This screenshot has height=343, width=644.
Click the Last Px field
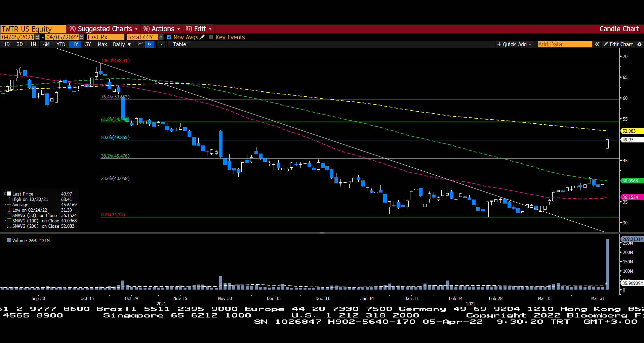pyautogui.click(x=105, y=37)
